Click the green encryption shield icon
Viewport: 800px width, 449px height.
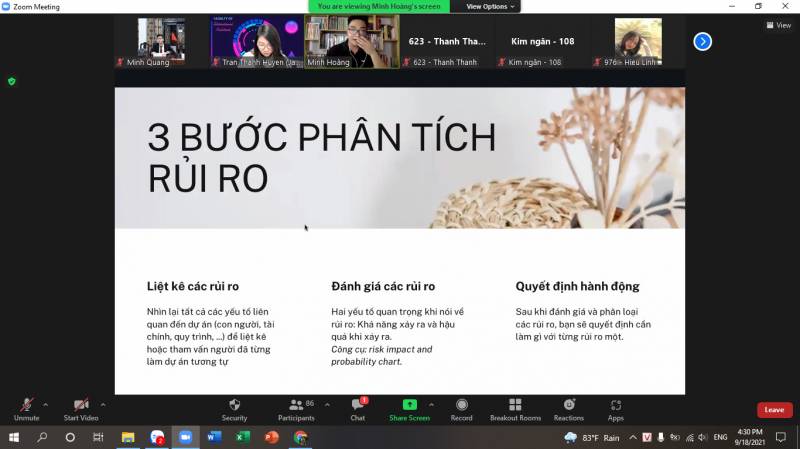[12, 81]
